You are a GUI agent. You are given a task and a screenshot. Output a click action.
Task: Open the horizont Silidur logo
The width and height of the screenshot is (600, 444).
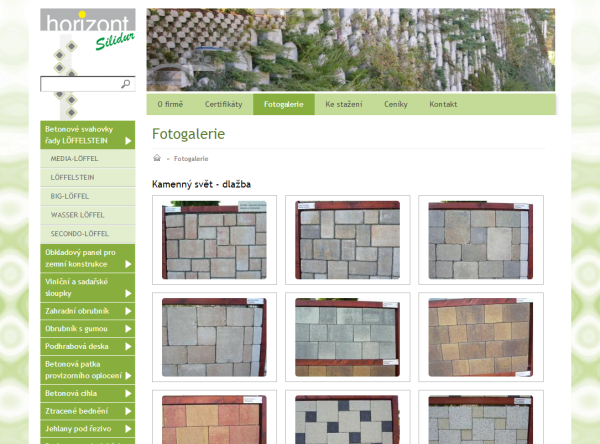pyautogui.click(x=88, y=30)
